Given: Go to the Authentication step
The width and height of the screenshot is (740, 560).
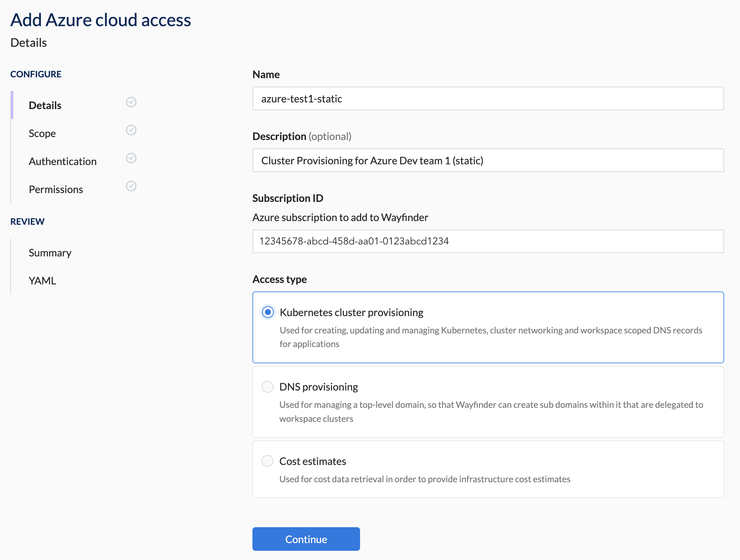Looking at the screenshot, I should (x=63, y=161).
